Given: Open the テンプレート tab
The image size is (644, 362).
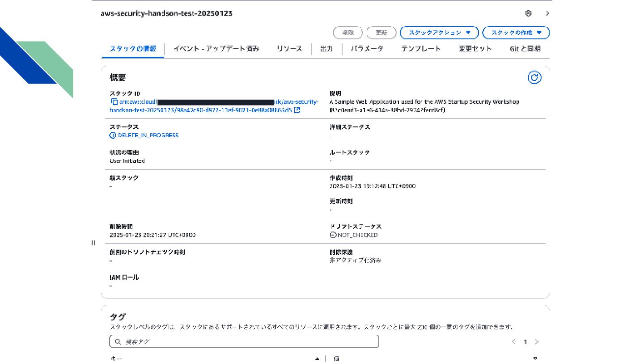Looking at the screenshot, I should [x=421, y=49].
